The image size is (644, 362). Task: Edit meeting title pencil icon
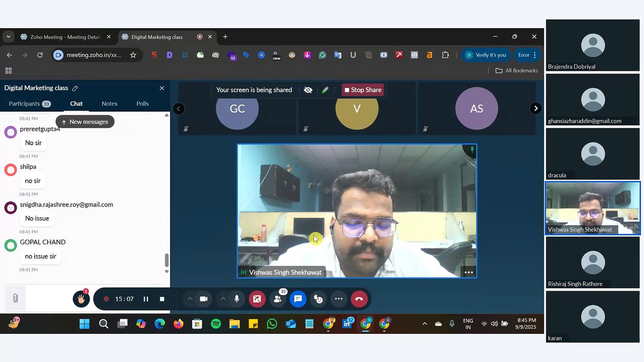[x=75, y=88]
